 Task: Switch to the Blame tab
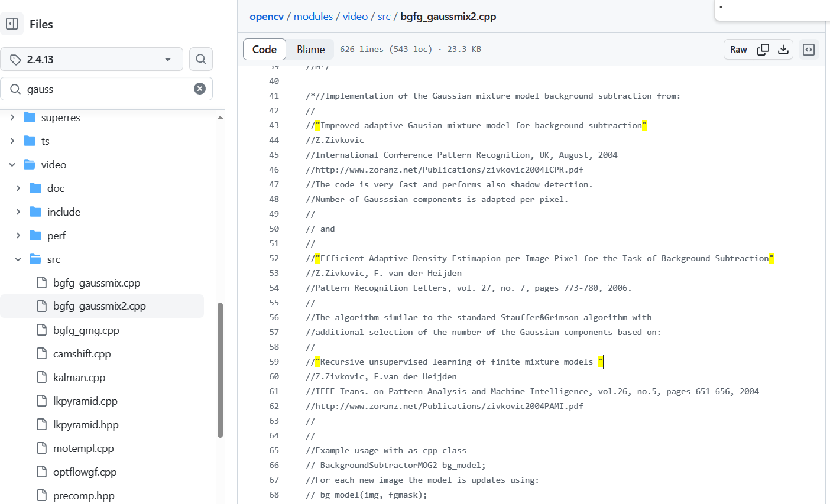310,49
